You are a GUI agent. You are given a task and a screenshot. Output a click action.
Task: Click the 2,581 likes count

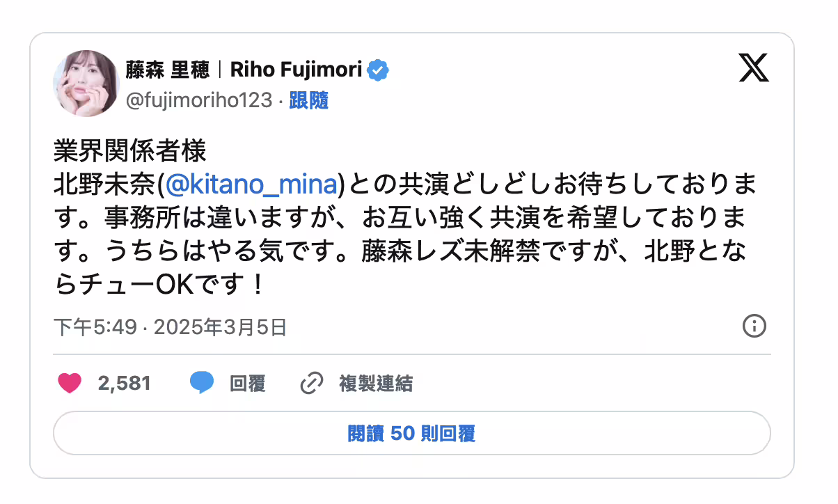[125, 383]
